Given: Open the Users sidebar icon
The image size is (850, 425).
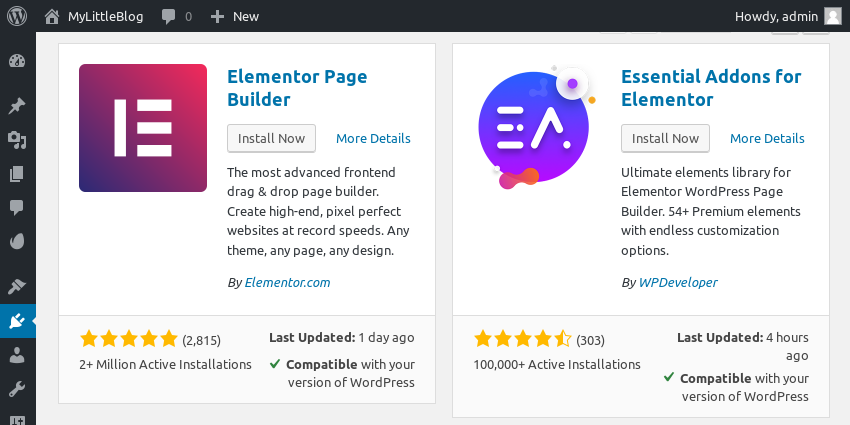Looking at the screenshot, I should [17, 355].
